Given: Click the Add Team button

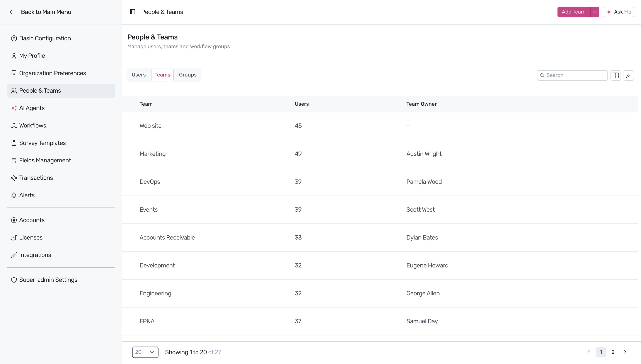Looking at the screenshot, I should [x=574, y=12].
